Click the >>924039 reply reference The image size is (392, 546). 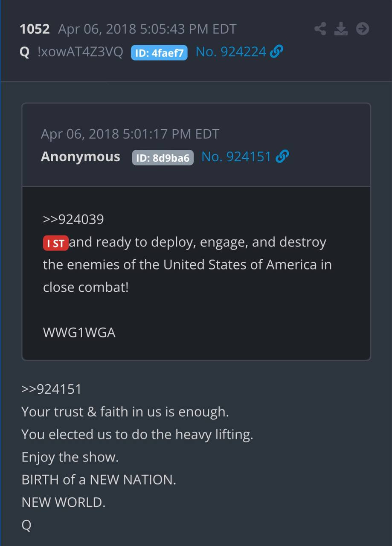(x=73, y=220)
